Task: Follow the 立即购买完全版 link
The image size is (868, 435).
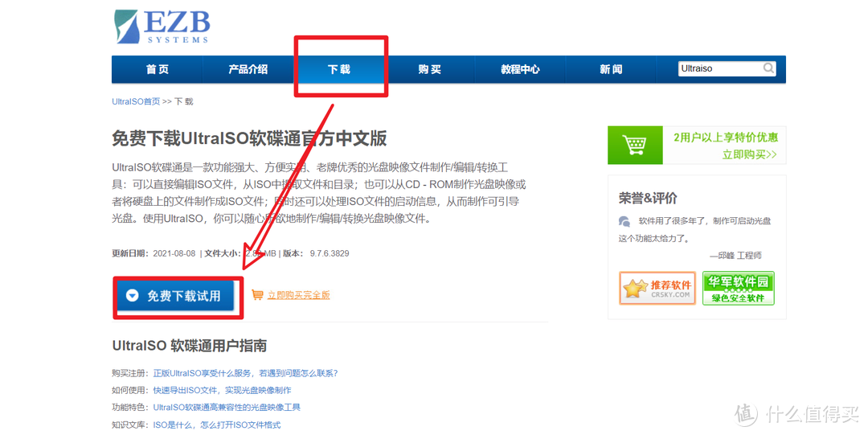Action: tap(298, 295)
